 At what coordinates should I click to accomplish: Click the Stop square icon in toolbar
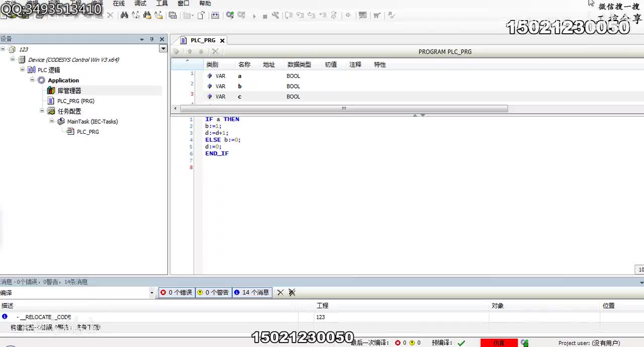click(x=265, y=16)
